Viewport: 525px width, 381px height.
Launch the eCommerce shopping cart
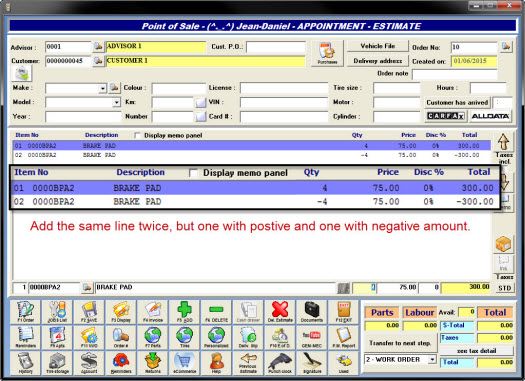(184, 363)
